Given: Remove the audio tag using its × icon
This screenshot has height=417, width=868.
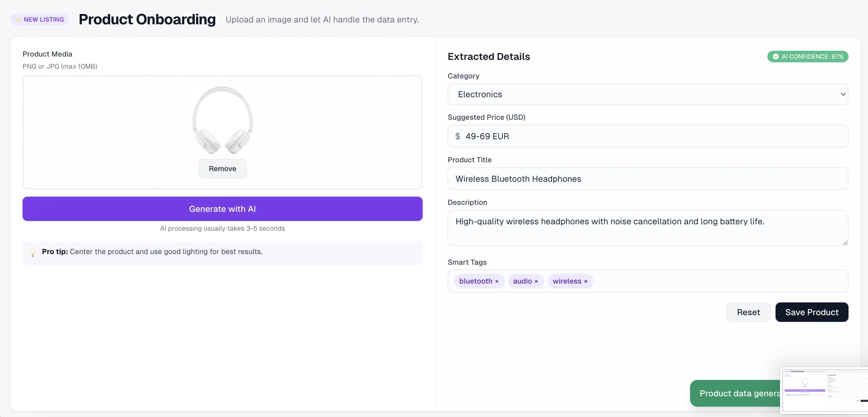Looking at the screenshot, I should tap(536, 281).
